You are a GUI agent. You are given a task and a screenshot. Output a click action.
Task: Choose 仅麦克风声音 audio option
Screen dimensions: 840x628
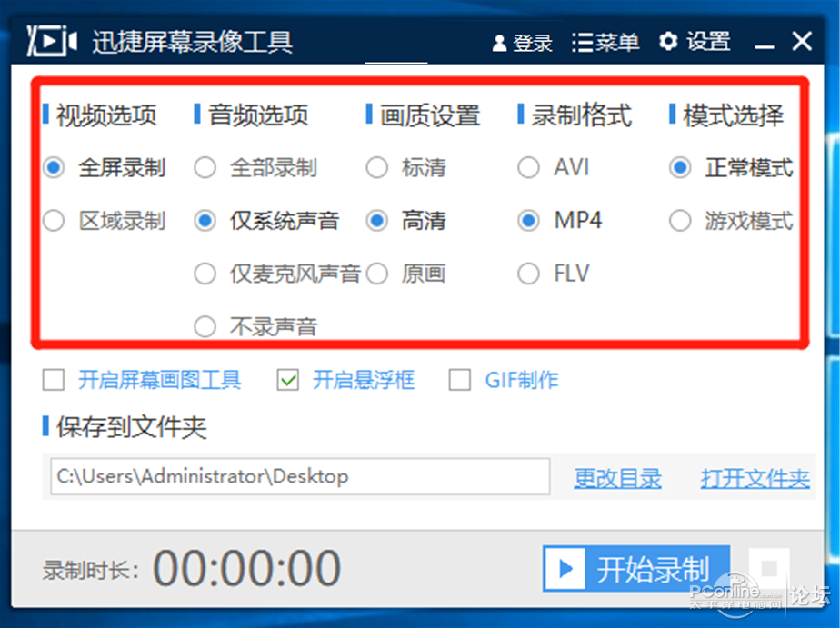277,274
